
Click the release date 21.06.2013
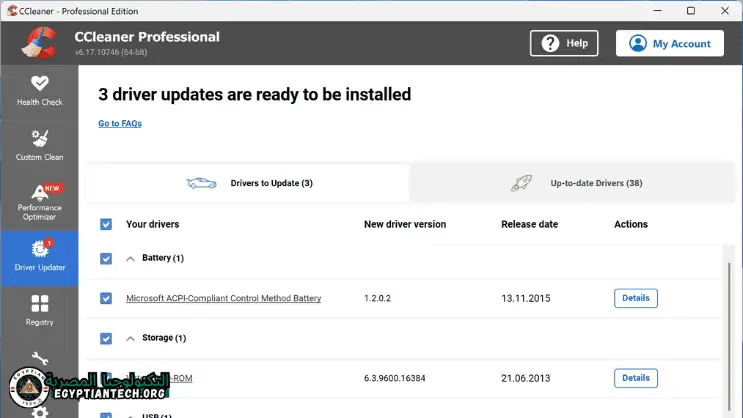click(x=526, y=378)
